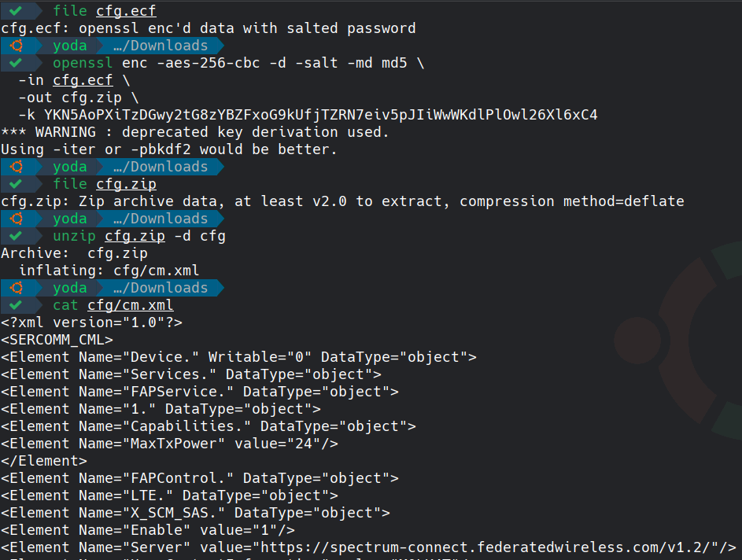Click the green checkmark beside "file cfg.zip"
This screenshot has width=742, height=560.
17,184
